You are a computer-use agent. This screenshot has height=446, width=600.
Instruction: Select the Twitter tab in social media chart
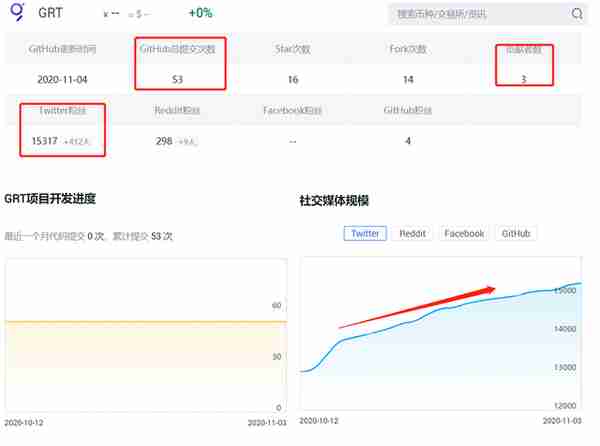coord(365,233)
